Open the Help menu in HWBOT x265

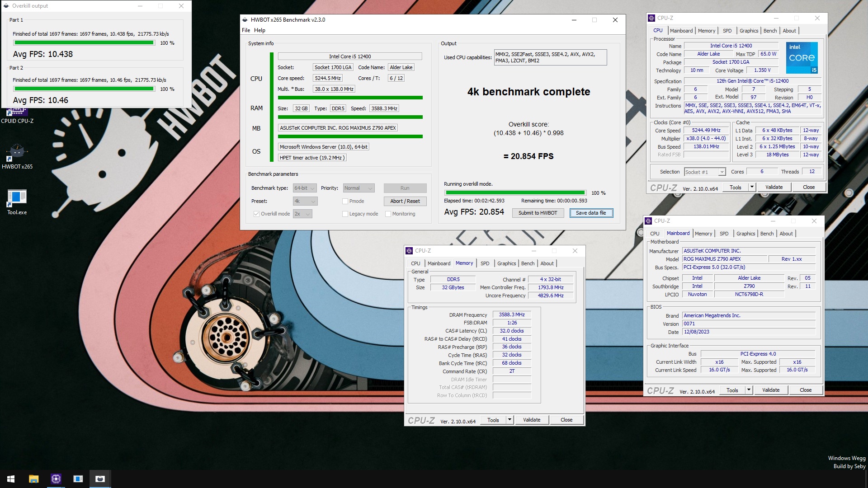pyautogui.click(x=259, y=30)
